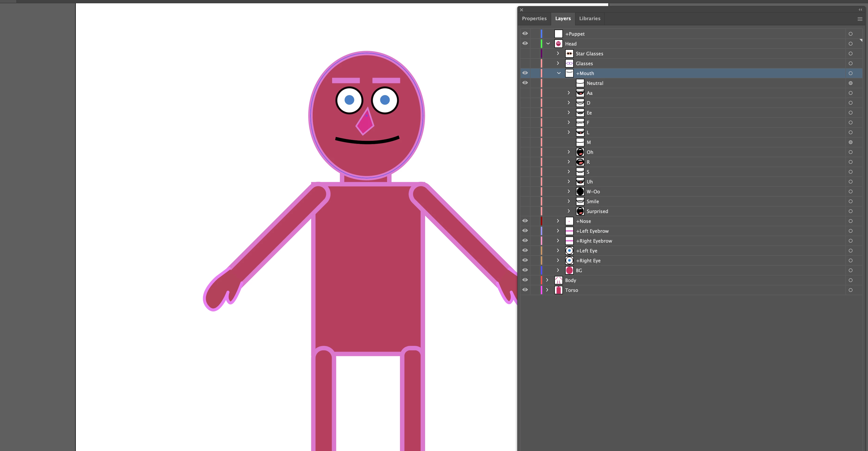
Task: Click the target circle for Neutral layer
Action: pyautogui.click(x=850, y=83)
